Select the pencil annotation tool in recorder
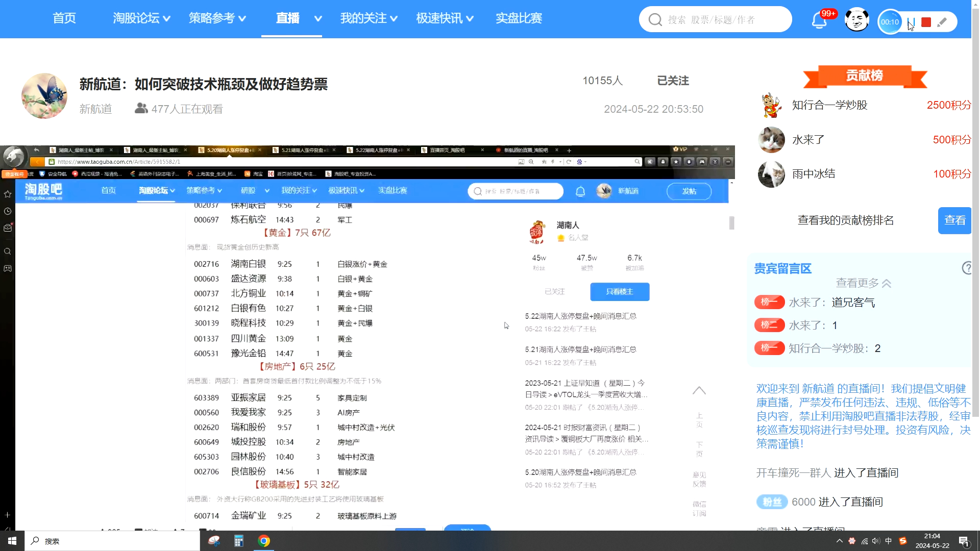Image resolution: width=980 pixels, height=551 pixels. coord(942,22)
